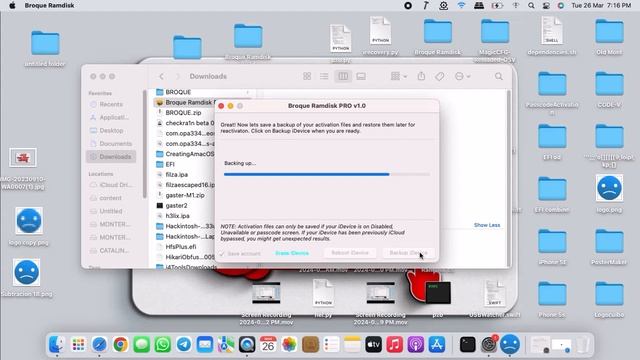The height and width of the screenshot is (360, 640).
Task: Select filza.ipa in the Downloads list
Action: click(177, 175)
